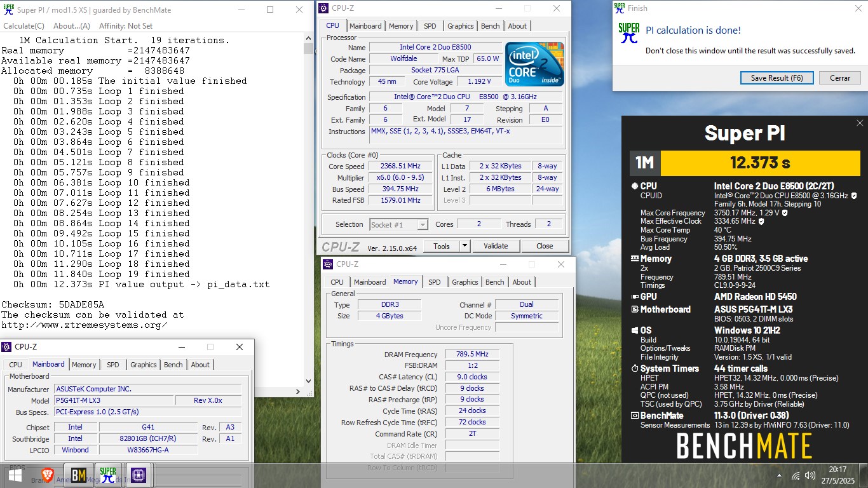Click the Checksum: 5DADE85A line
The height and width of the screenshot is (488, 868).
tap(53, 304)
